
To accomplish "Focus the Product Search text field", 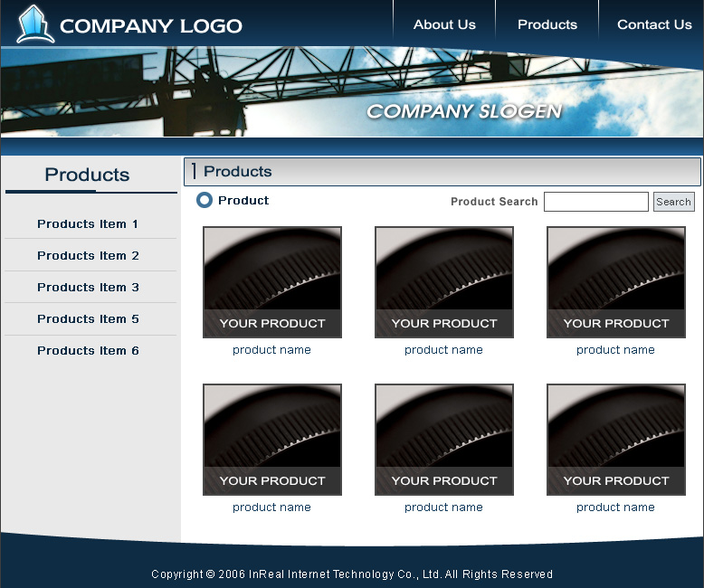I will (595, 202).
